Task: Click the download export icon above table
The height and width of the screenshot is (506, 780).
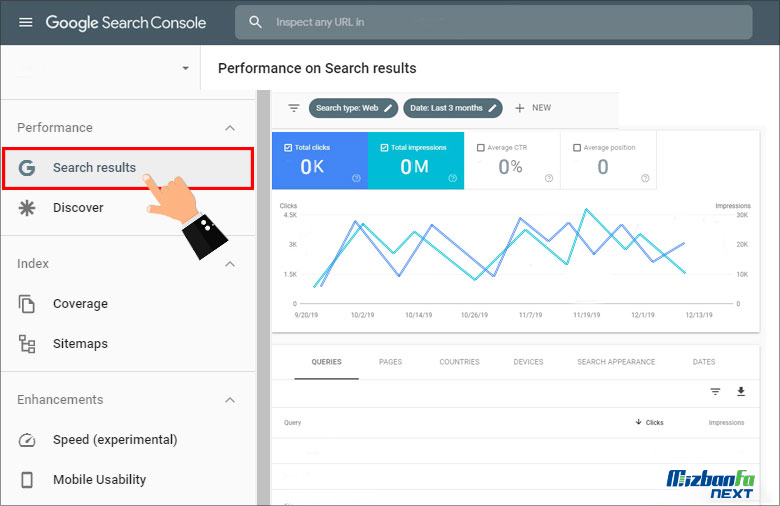Action: (x=741, y=392)
